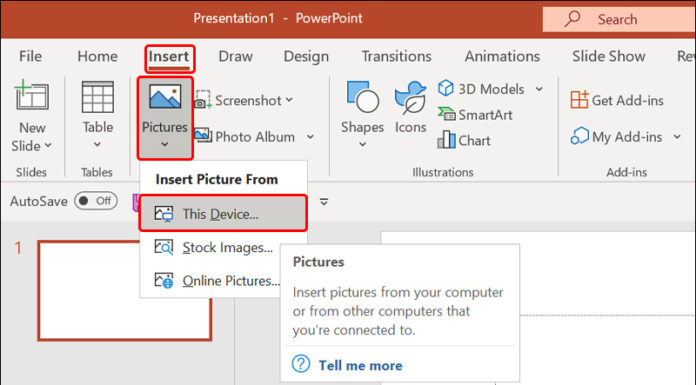Click the Pictures icon in ribbon
The image size is (696, 385).
point(165,97)
